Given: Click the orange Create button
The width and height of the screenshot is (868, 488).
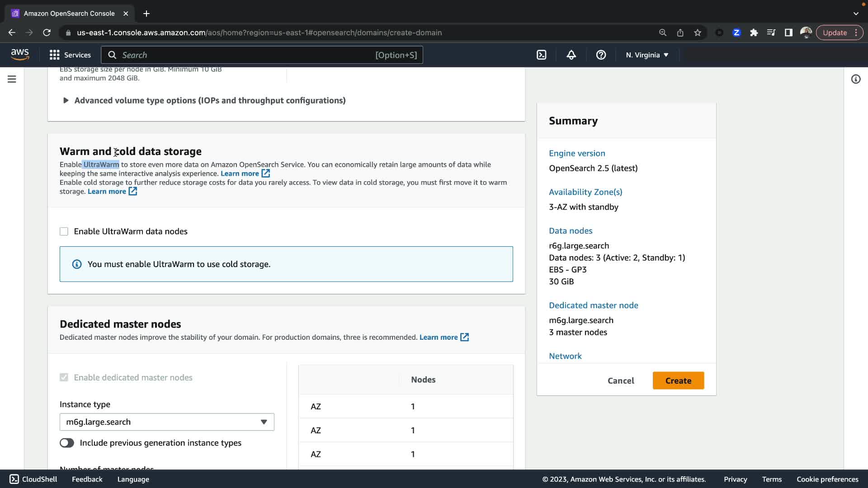Looking at the screenshot, I should click(678, 380).
